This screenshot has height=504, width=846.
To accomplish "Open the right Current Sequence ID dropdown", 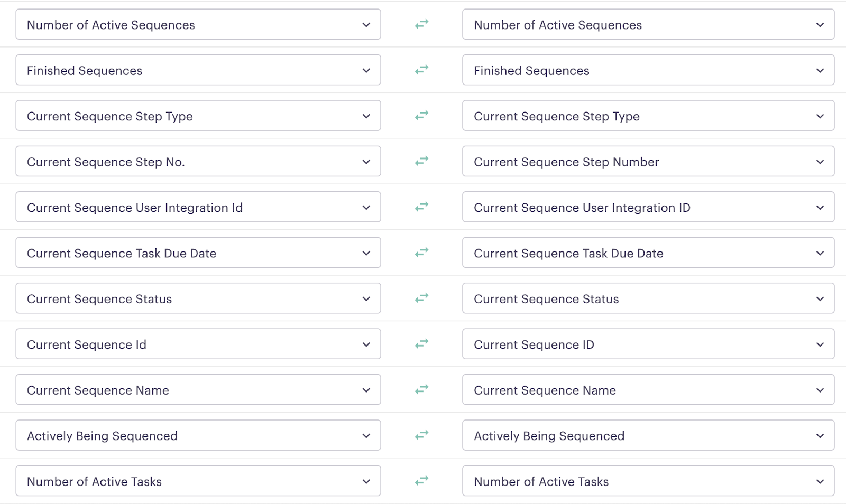I will (x=820, y=343).
